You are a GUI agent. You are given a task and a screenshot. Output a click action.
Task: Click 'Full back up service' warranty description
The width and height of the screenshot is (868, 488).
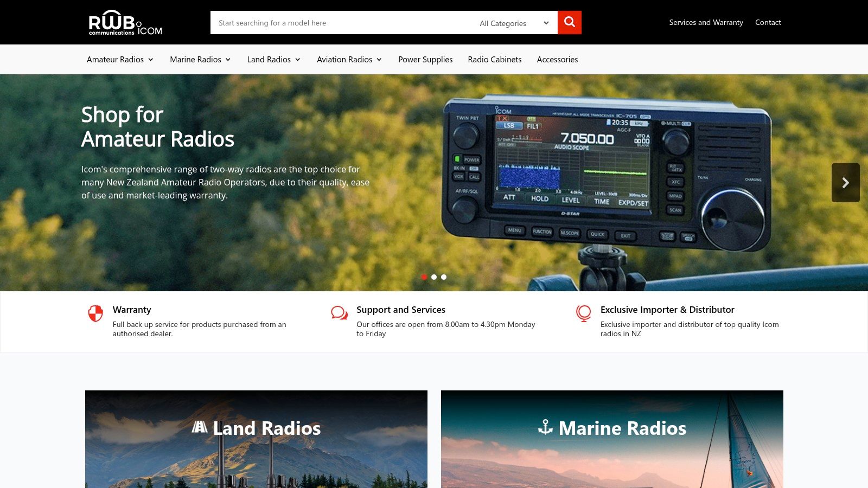199,329
